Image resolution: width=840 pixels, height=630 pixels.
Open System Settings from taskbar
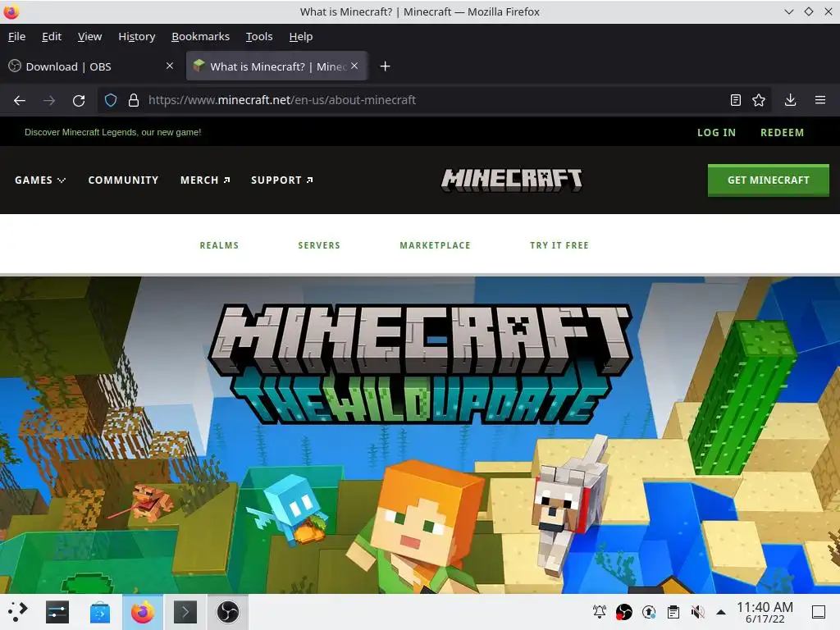57,612
